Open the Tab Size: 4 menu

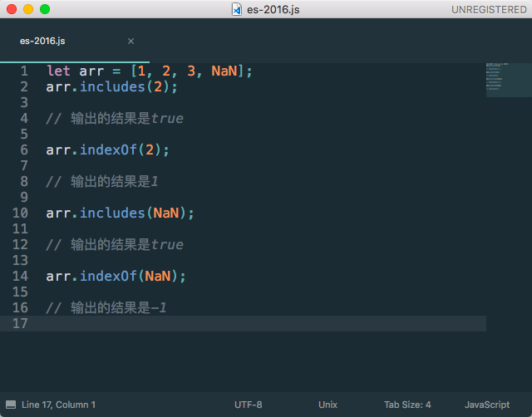[x=407, y=405]
